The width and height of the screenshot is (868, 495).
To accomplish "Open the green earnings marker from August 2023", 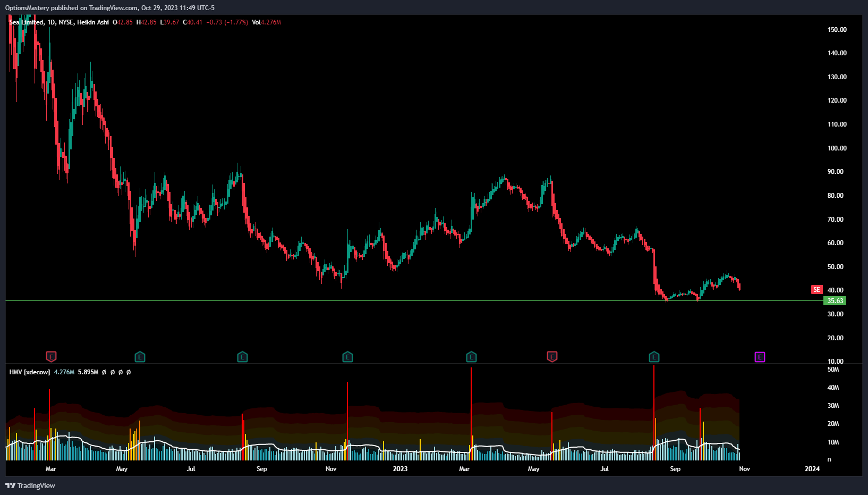I will [x=654, y=357].
